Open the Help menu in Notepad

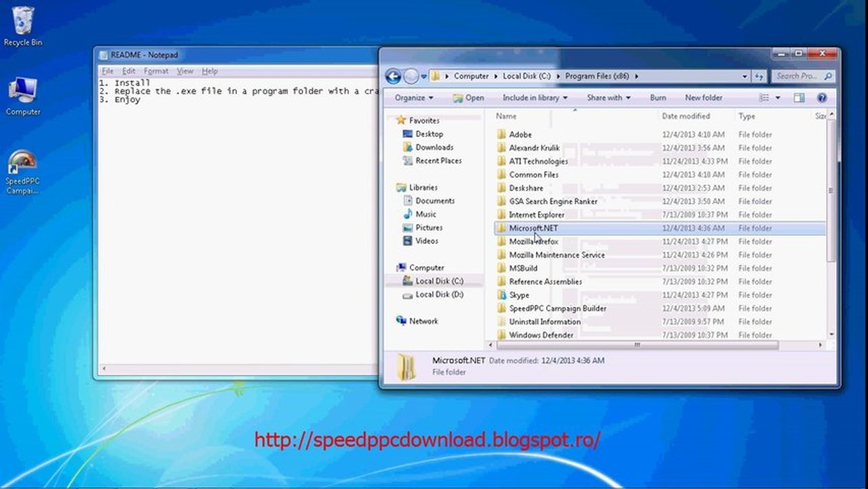coord(210,71)
